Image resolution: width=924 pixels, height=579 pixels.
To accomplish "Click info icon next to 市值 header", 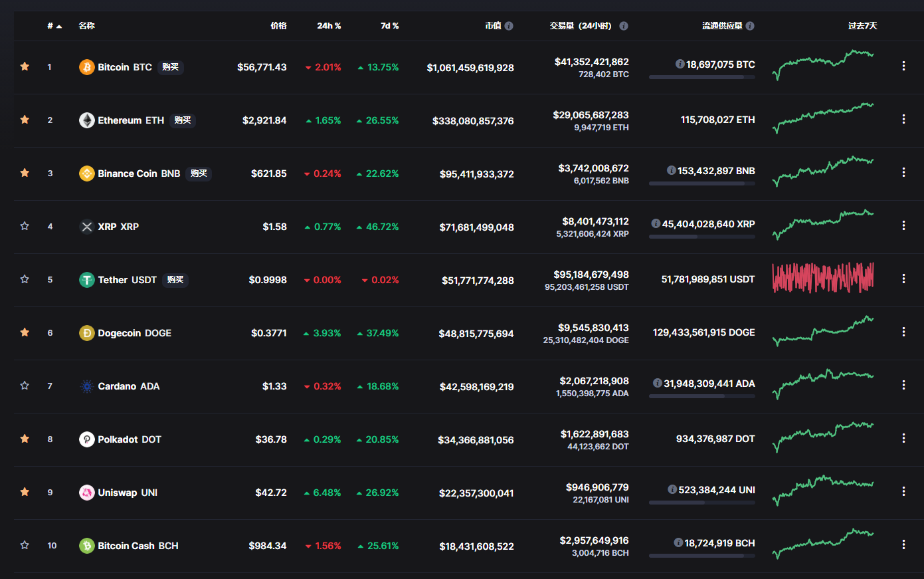I will 509,26.
